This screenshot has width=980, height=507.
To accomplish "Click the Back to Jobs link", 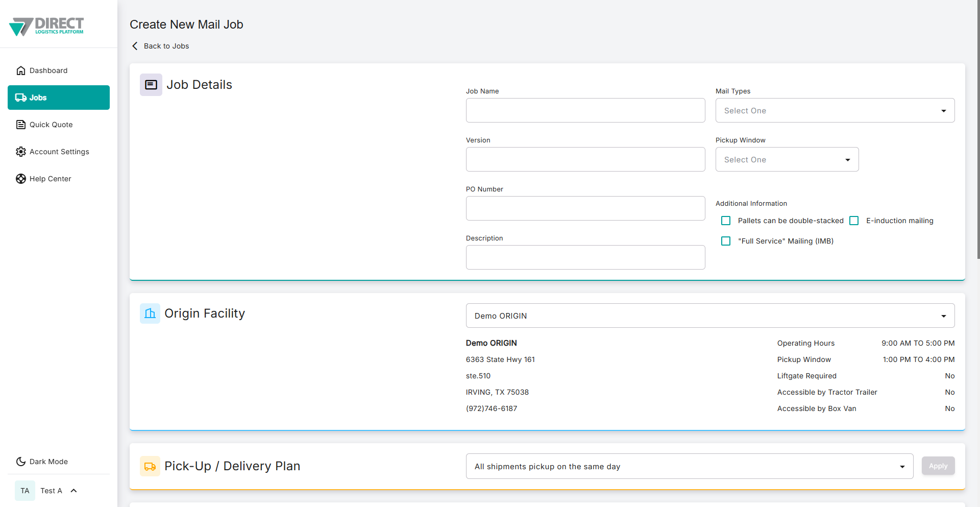I will tap(166, 46).
